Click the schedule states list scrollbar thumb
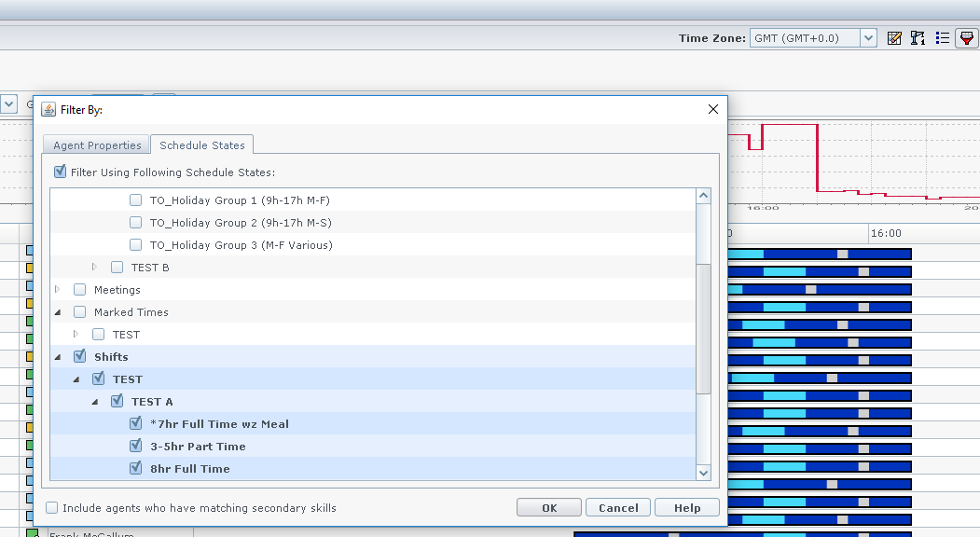Screen dimensions: 980x537 pyautogui.click(x=703, y=329)
